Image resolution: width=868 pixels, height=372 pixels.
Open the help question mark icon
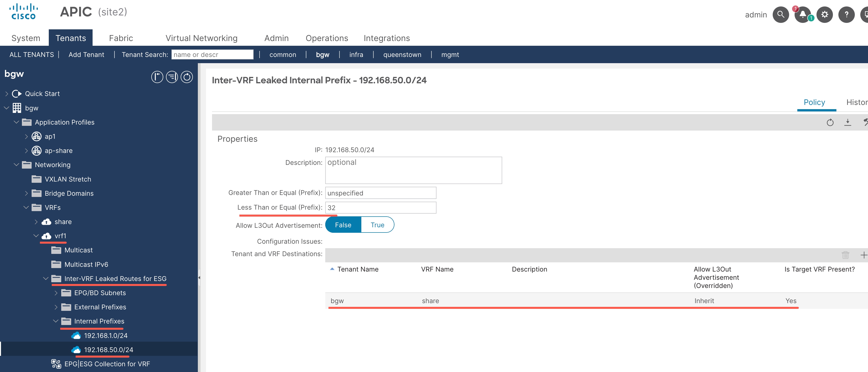tap(846, 14)
